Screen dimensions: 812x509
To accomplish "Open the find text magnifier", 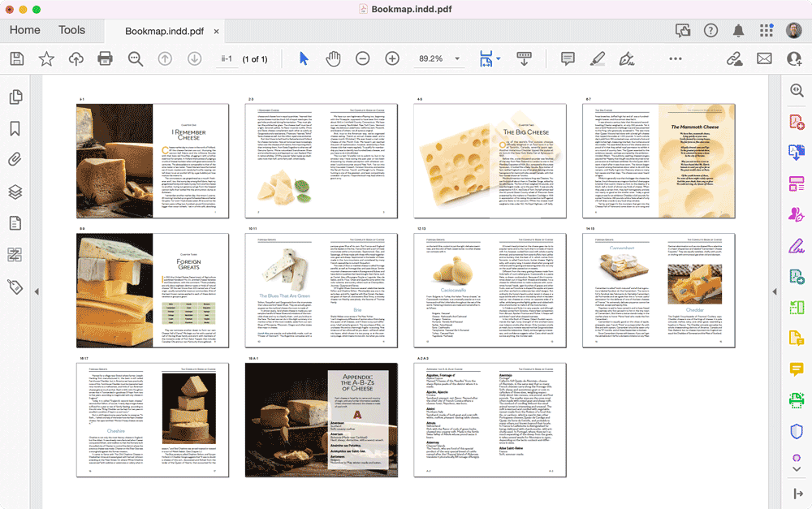I will click(x=135, y=58).
